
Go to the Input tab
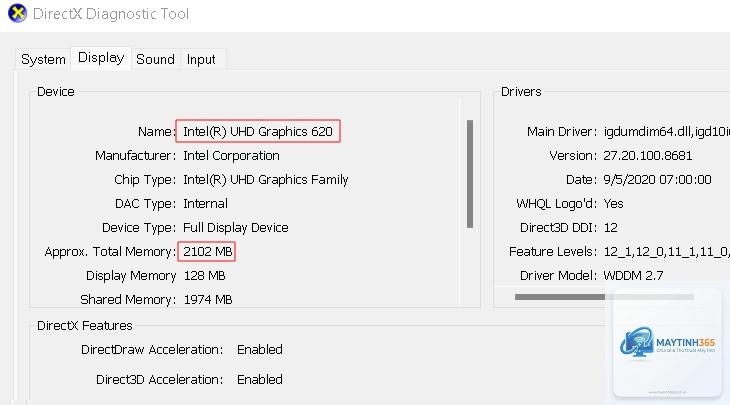(201, 60)
